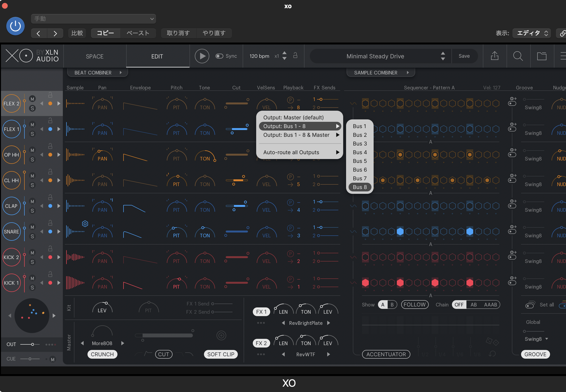Toggle the SOFT CLIP button

pos(221,354)
